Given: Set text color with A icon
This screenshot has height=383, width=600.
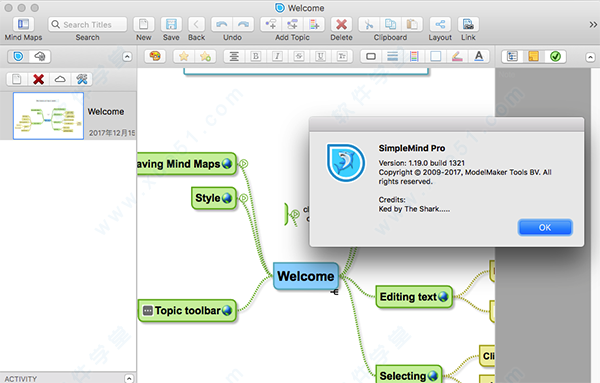Looking at the screenshot, I should (479, 57).
